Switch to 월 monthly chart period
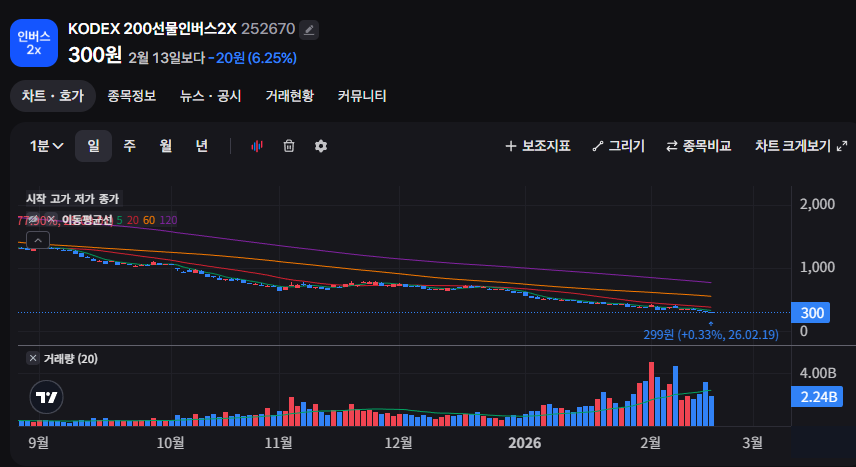 (165, 146)
